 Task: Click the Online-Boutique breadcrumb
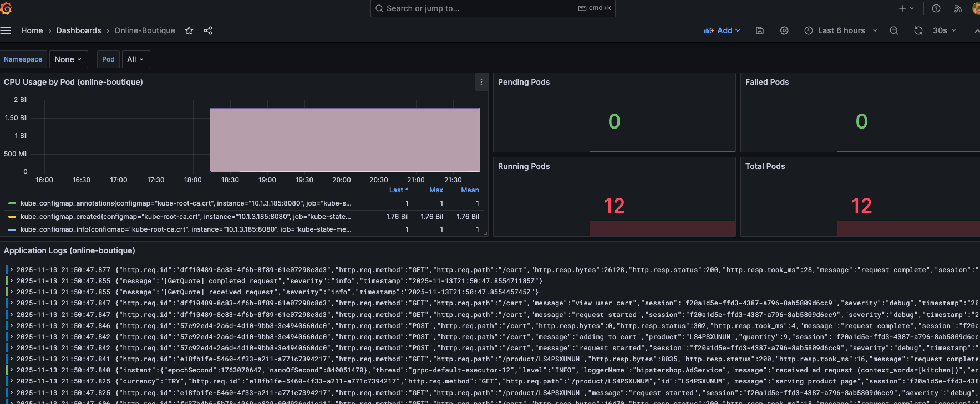pos(145,30)
